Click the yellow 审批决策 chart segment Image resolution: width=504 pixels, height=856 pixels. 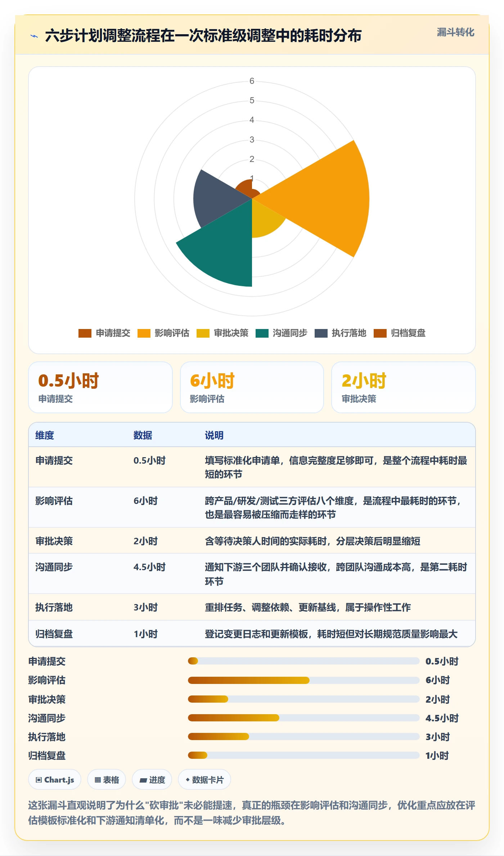[x=265, y=220]
